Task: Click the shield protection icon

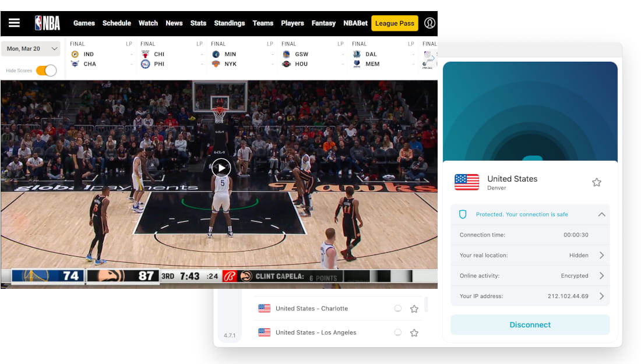Action: 463,214
